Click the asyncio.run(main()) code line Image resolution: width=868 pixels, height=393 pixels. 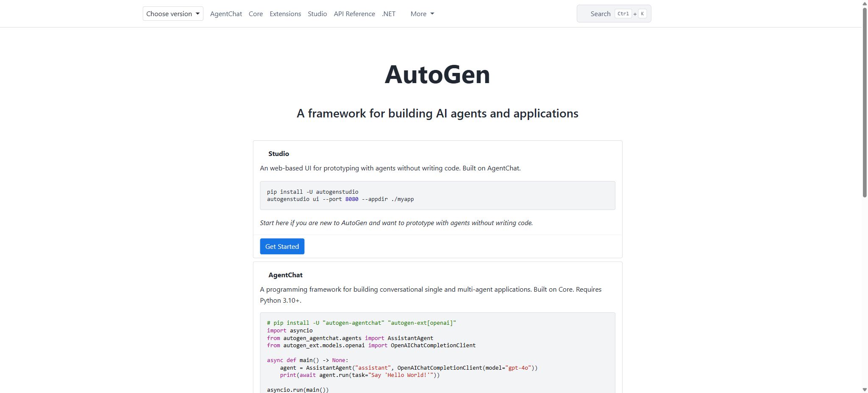(x=298, y=390)
